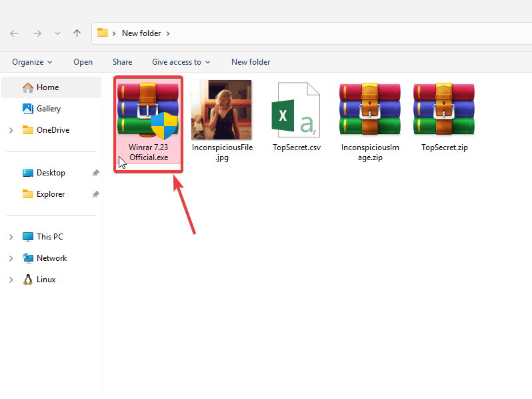The height and width of the screenshot is (399, 532).
Task: Click the Open toolbar command
Action: click(x=83, y=62)
